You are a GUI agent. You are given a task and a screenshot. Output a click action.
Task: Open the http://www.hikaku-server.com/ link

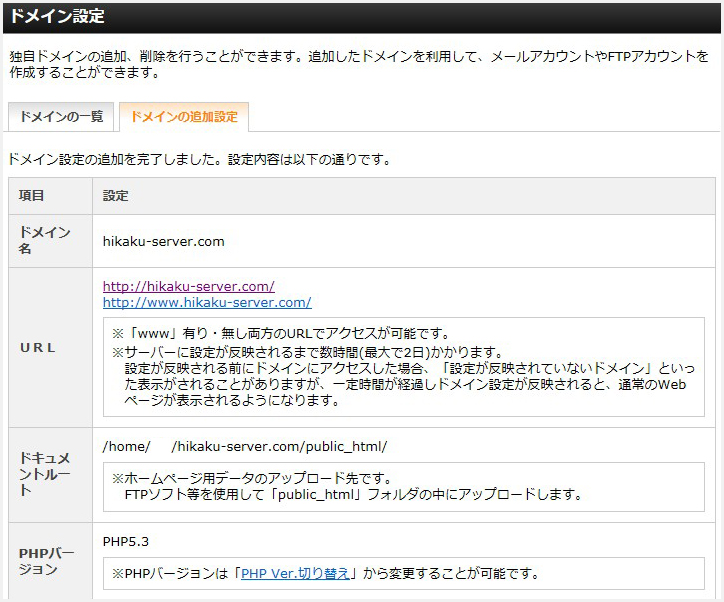click(207, 302)
